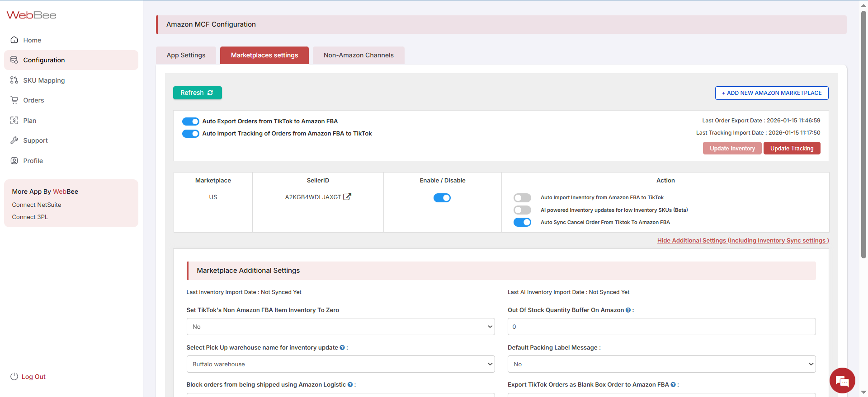The height and width of the screenshot is (397, 868).
Task: Switch to Non-Amazon Channels tab
Action: pyautogui.click(x=359, y=55)
